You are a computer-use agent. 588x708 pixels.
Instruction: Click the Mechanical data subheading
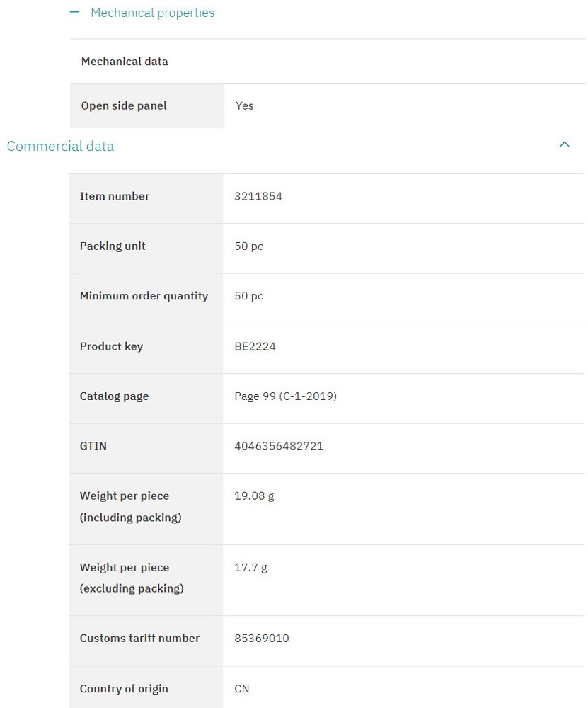point(125,62)
